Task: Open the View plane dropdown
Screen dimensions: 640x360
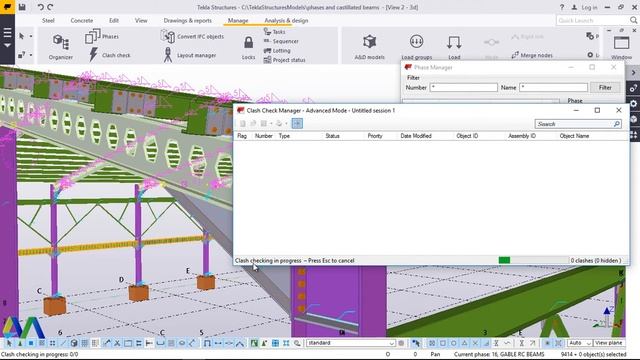Action: (x=609, y=343)
